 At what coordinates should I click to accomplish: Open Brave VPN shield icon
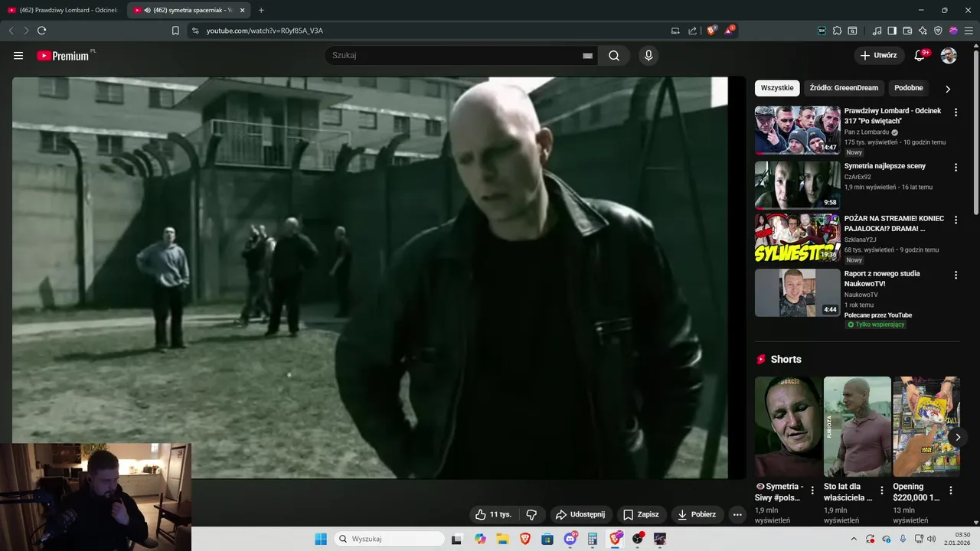[x=938, y=31]
